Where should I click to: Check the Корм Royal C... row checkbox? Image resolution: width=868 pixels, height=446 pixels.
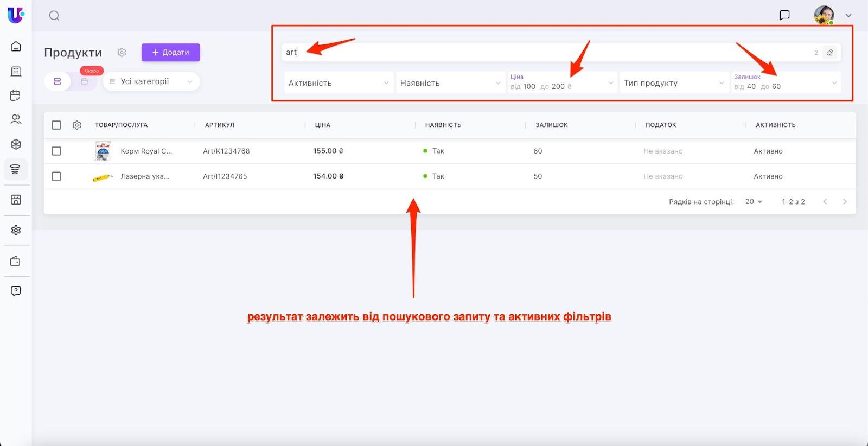(56, 151)
